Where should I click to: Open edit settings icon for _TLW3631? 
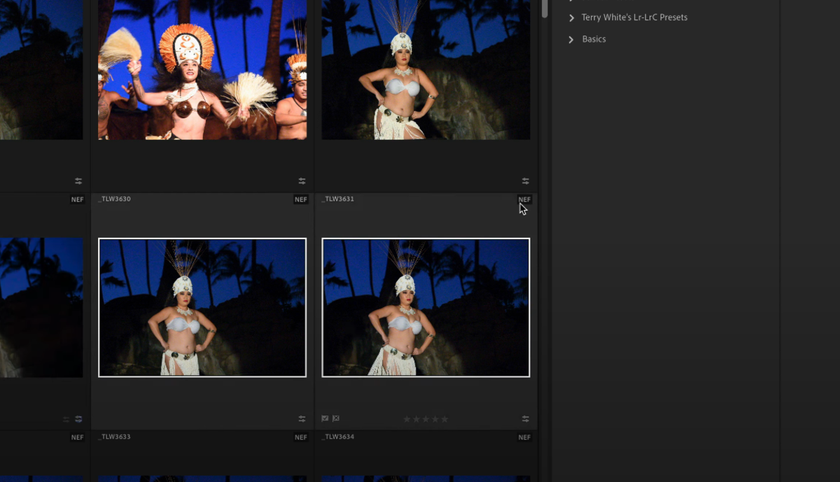click(526, 419)
